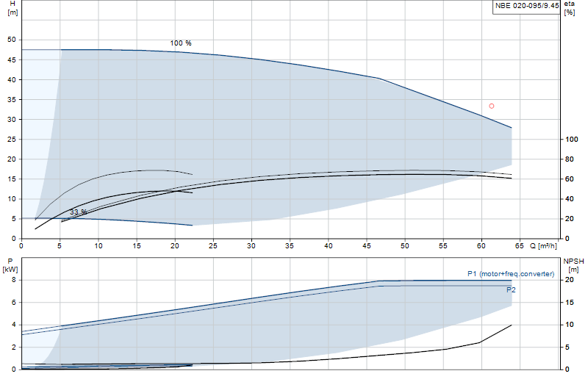Click the knee of the 100% head curve
The width and height of the screenshot is (588, 382).
379,79
